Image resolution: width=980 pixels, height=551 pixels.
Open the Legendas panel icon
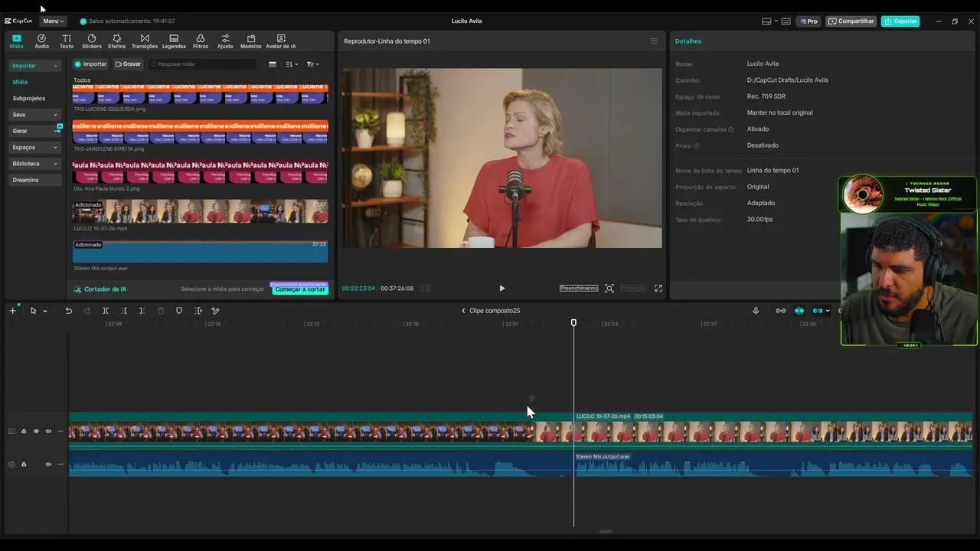click(x=174, y=41)
